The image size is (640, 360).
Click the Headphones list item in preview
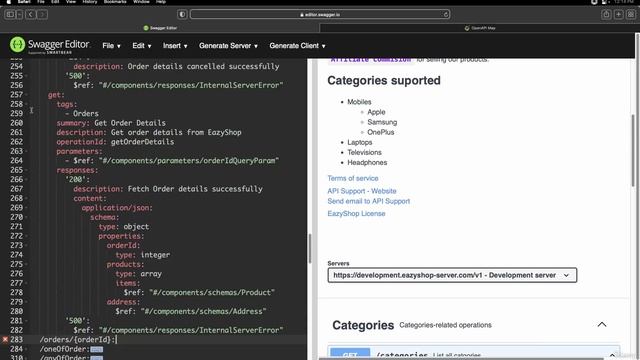pyautogui.click(x=367, y=162)
